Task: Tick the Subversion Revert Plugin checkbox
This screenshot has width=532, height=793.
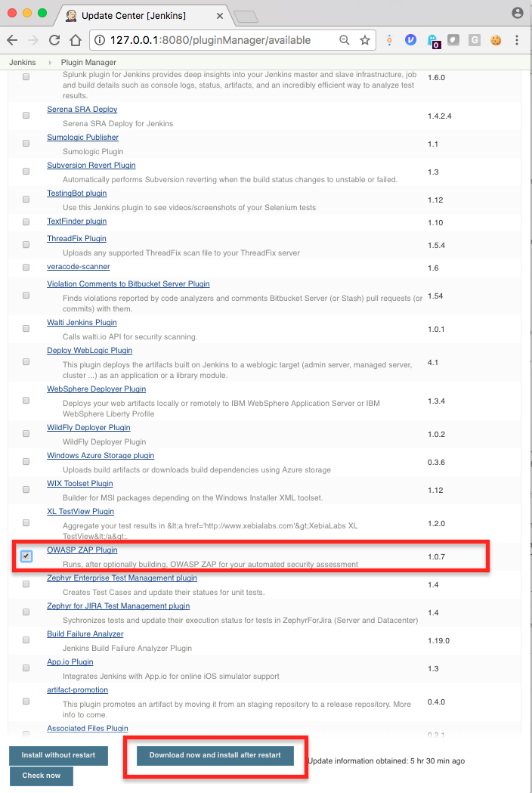Action: (26, 172)
